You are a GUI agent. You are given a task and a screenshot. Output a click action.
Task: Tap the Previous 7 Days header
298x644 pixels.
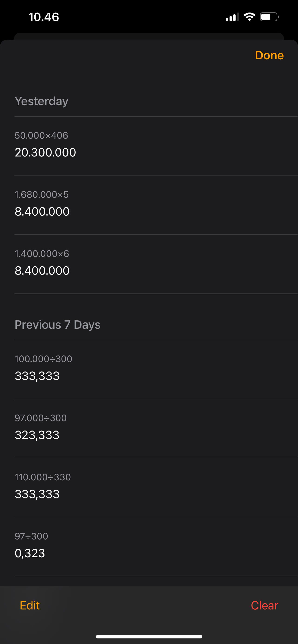tap(58, 325)
